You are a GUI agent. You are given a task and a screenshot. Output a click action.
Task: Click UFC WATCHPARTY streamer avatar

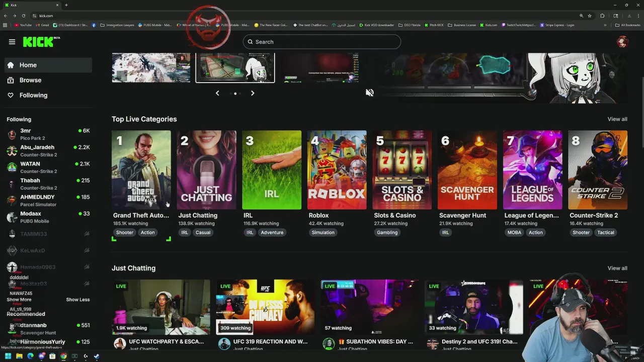click(x=120, y=344)
